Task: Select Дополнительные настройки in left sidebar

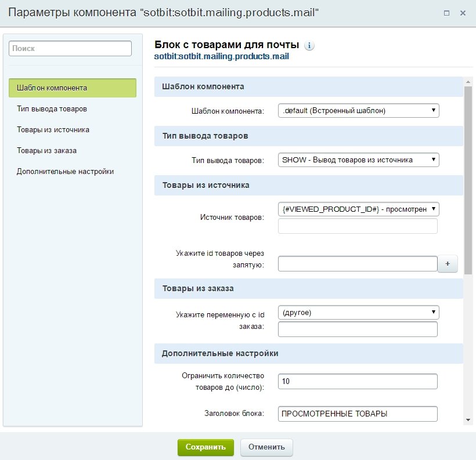Action: (x=65, y=172)
